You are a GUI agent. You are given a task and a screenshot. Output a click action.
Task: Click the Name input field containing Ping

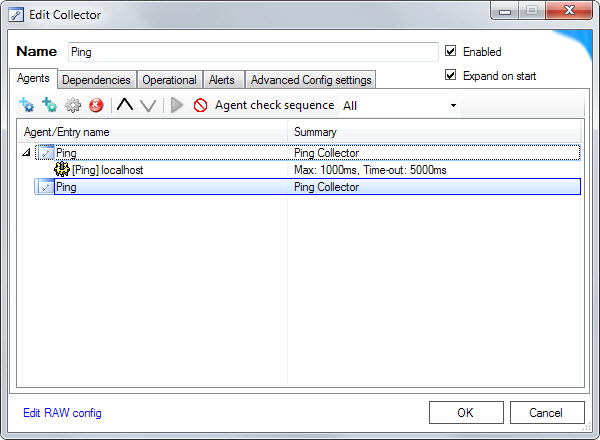point(253,52)
